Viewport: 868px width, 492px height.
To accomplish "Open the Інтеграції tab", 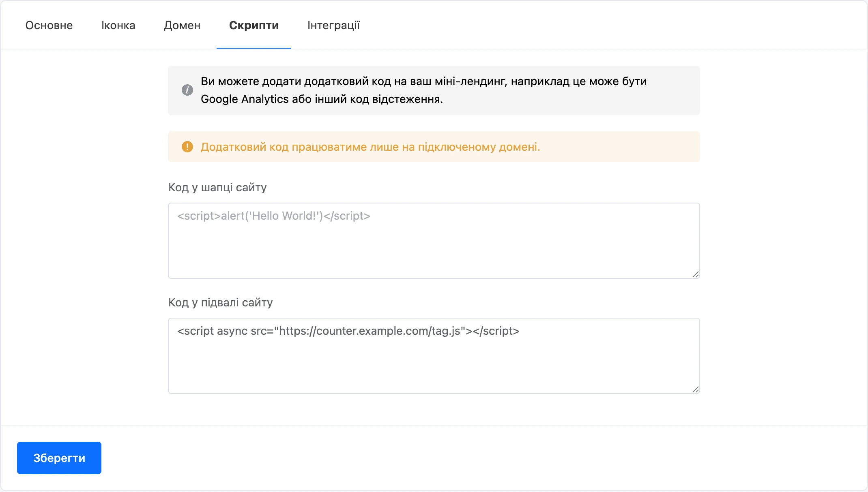I will tap(333, 25).
